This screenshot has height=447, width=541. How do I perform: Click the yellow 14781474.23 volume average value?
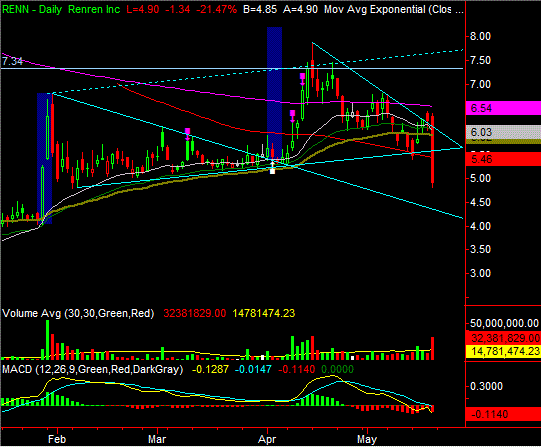(x=264, y=313)
